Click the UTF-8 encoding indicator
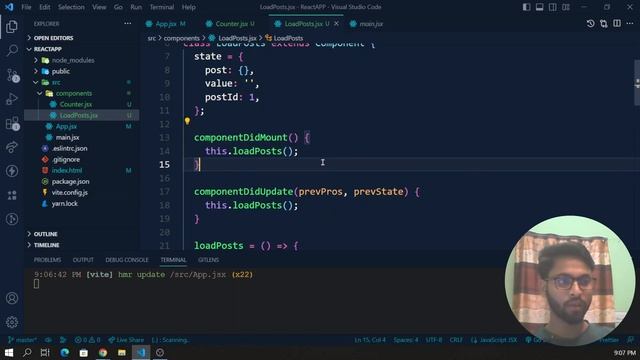Viewport: 640px width, 360px height. tap(434, 340)
